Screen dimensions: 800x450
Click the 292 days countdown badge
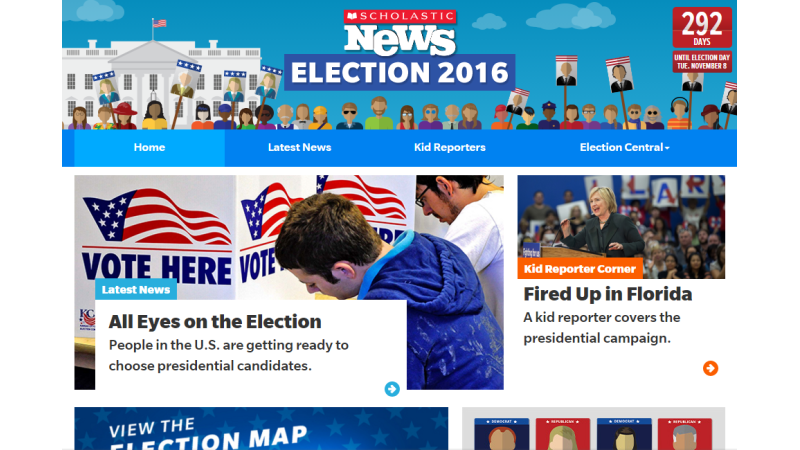[x=702, y=40]
